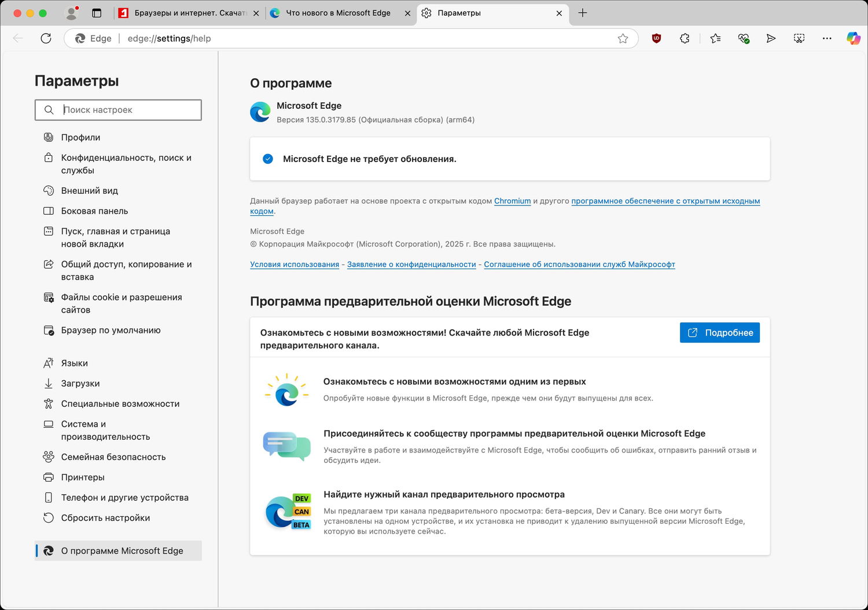
Task: Switch to "Что нового в Microsoft Edge" tab
Action: [340, 13]
